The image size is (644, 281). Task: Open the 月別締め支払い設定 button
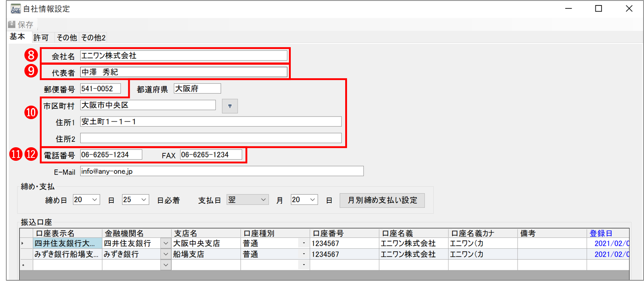click(382, 200)
